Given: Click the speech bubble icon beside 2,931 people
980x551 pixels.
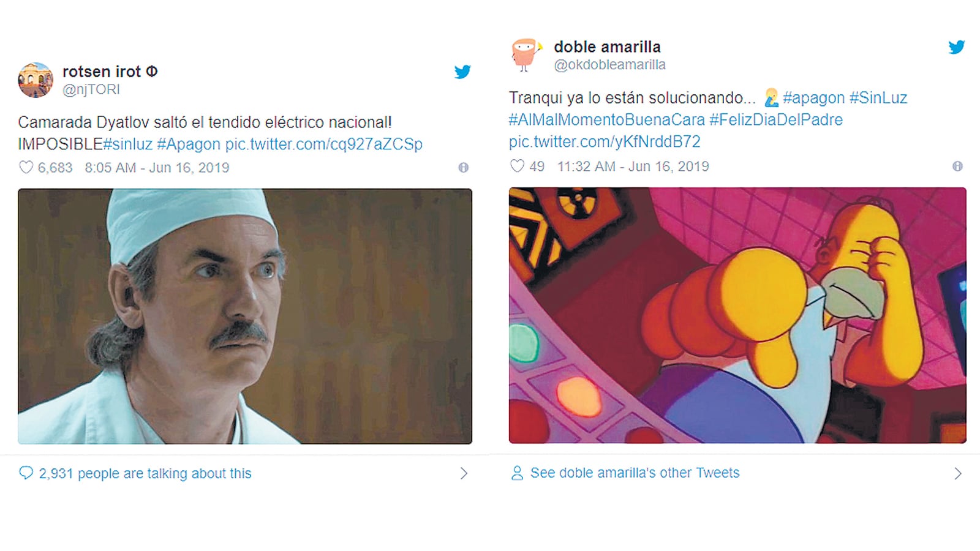Looking at the screenshot, I should coord(26,473).
